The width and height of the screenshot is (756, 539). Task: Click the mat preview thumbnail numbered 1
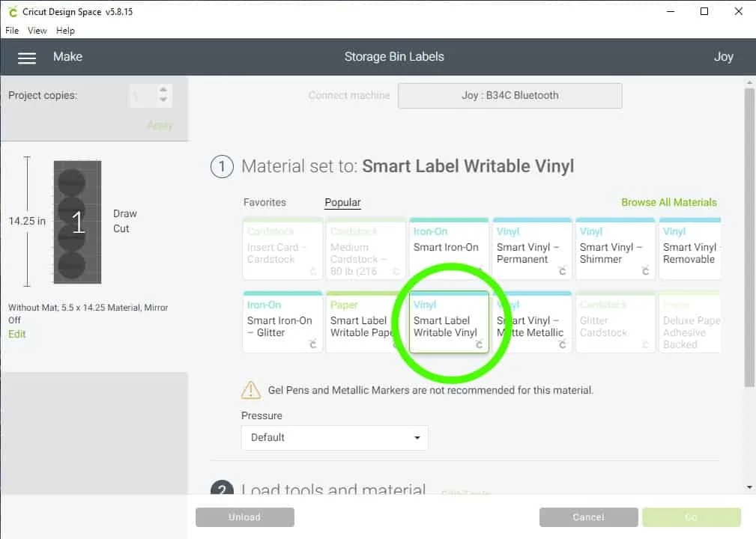(x=77, y=222)
